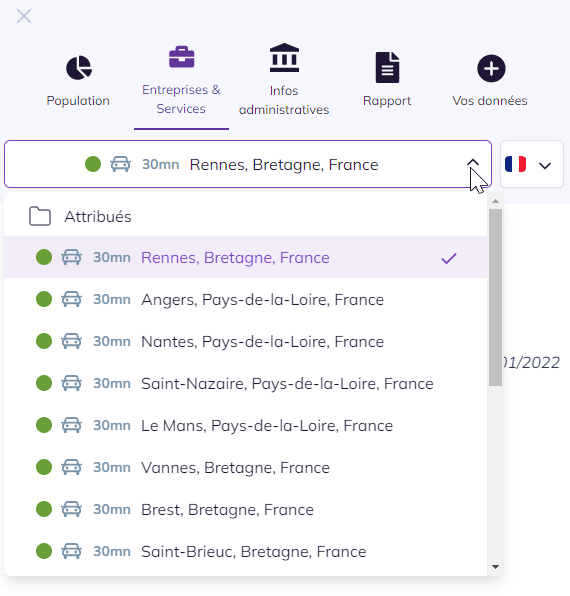
Task: Choose Saint-Nazaire, Pays-de-la-Loire, France option
Action: point(245,383)
